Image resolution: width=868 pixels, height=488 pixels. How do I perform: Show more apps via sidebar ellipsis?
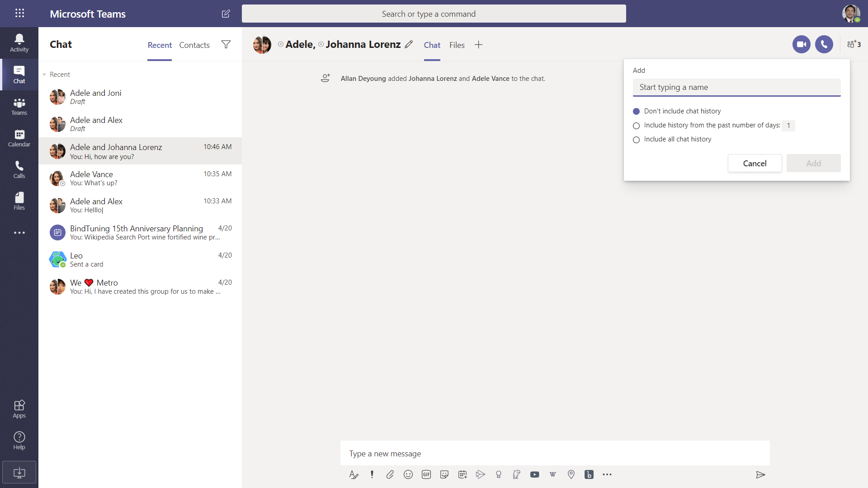tap(19, 233)
